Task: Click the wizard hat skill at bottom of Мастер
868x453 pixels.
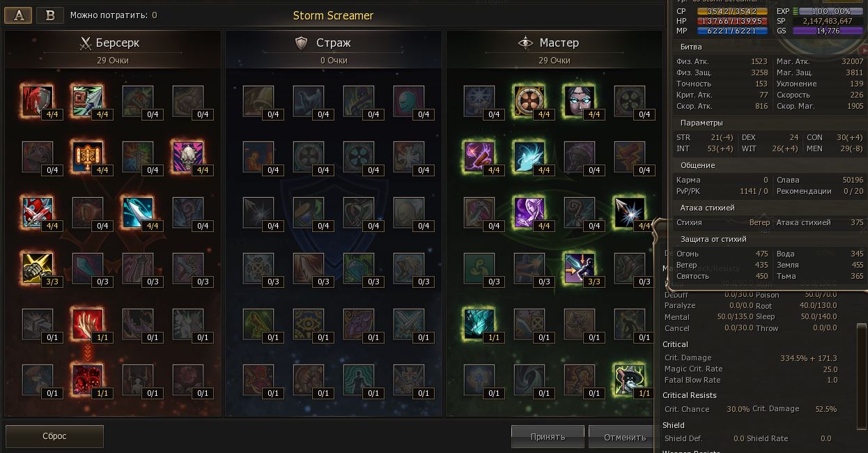Action: tap(630, 381)
